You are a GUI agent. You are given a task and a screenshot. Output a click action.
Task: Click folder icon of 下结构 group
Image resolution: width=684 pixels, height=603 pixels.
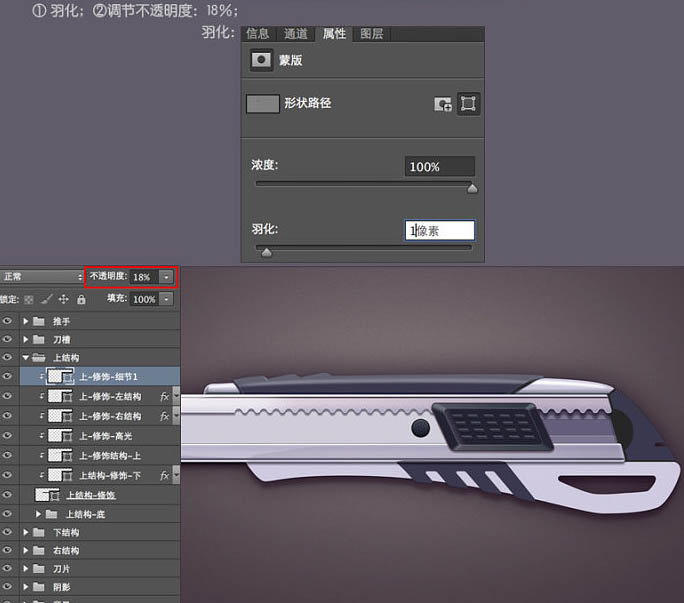coord(39,532)
